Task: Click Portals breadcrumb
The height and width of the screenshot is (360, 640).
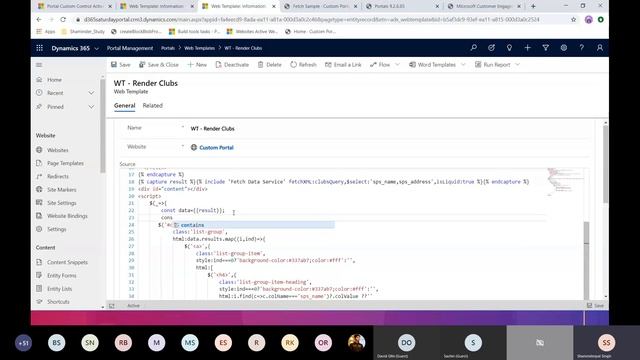Action: coord(167,48)
